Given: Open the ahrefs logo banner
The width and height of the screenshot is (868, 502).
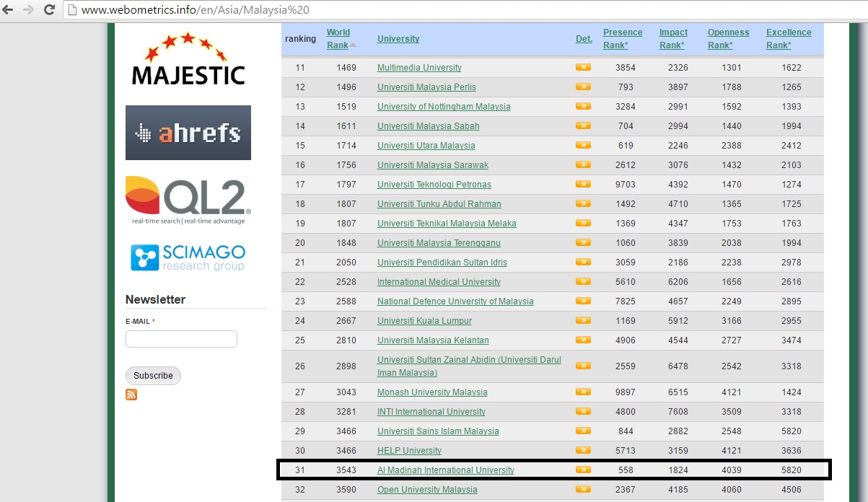Looking at the screenshot, I should [x=188, y=133].
